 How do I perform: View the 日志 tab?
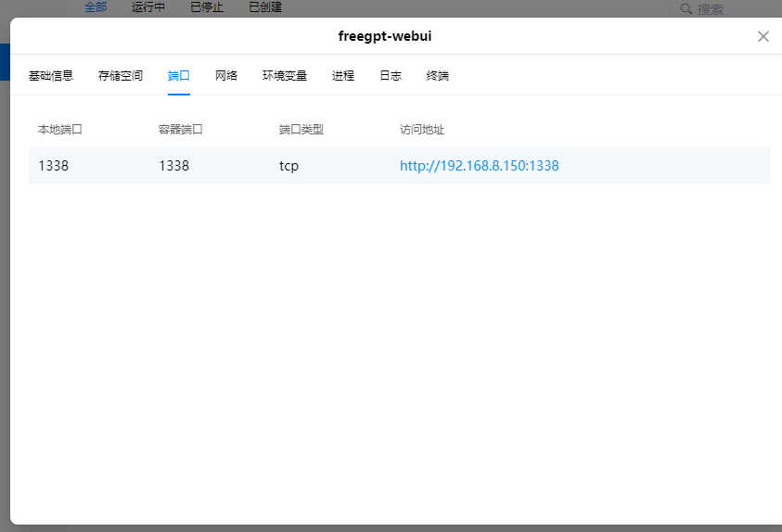pyautogui.click(x=391, y=76)
